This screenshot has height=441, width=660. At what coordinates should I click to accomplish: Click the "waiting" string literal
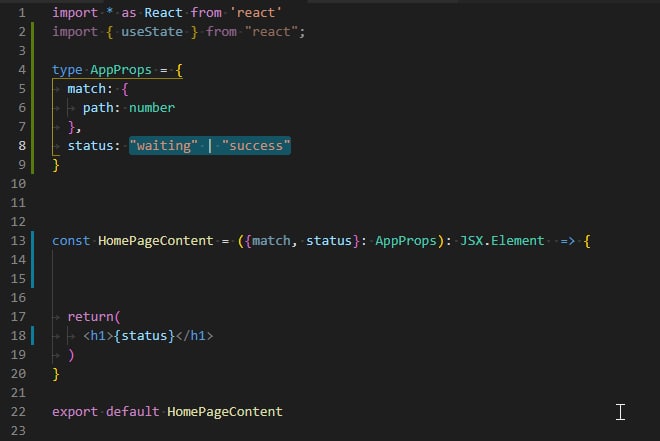pyautogui.click(x=163, y=146)
